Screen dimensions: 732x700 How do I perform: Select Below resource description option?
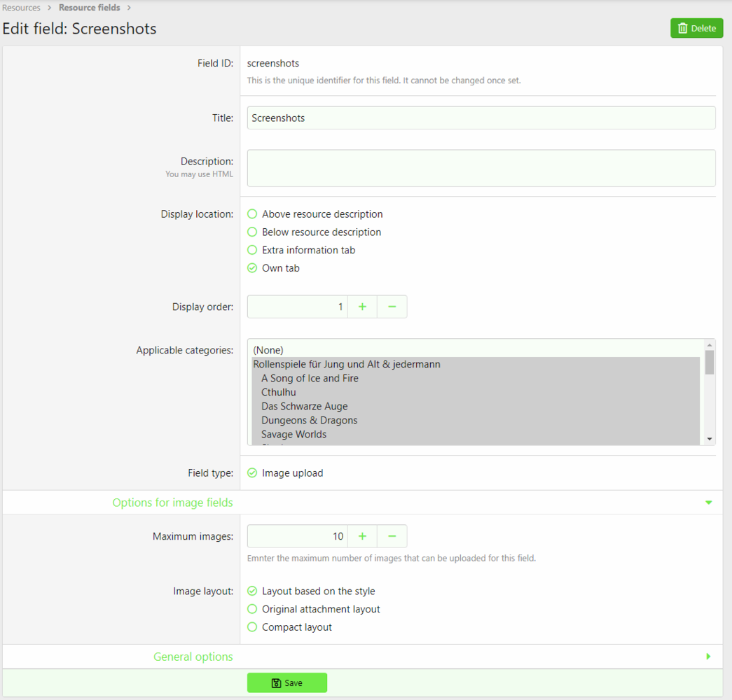pyautogui.click(x=315, y=232)
